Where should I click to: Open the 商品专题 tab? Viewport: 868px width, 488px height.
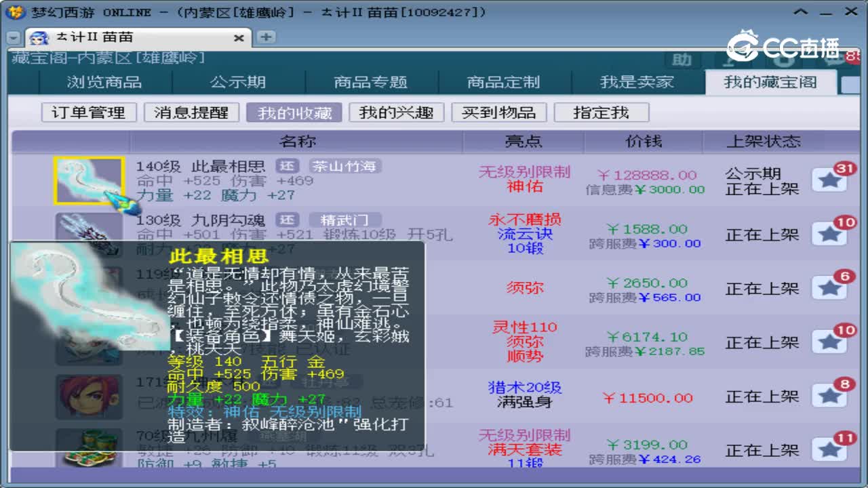tap(371, 82)
